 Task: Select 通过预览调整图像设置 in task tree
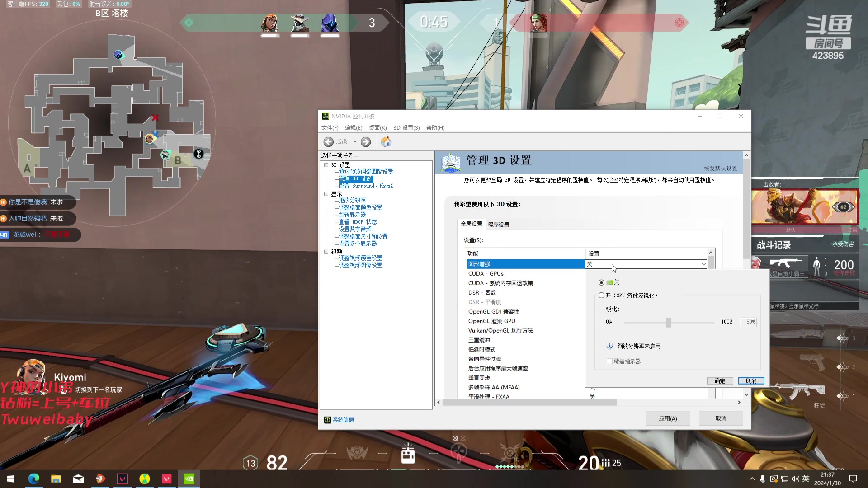point(366,172)
